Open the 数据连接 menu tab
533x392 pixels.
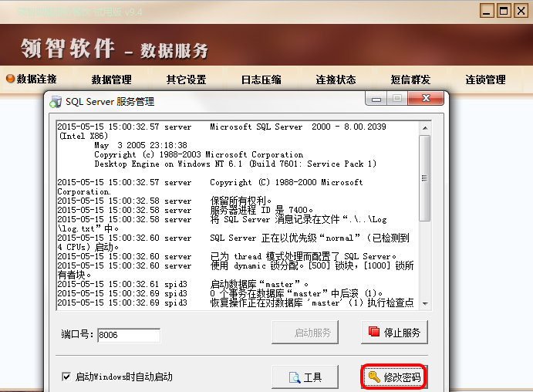pos(37,79)
